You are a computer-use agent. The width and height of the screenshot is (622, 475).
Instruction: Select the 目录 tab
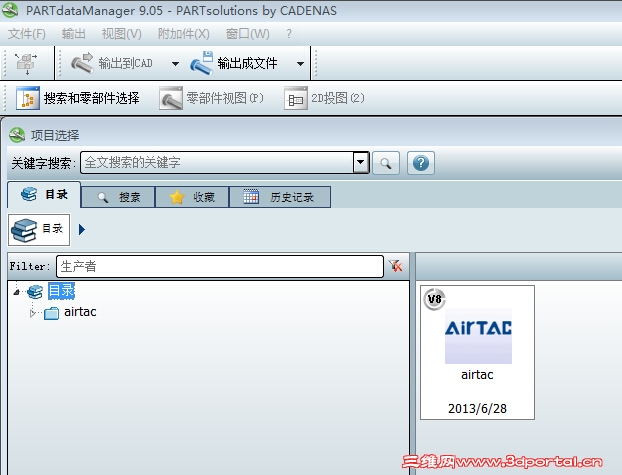click(x=44, y=194)
